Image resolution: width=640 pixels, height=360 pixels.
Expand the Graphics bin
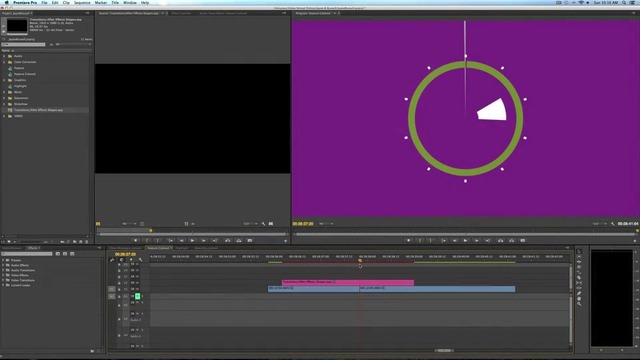tap(4, 80)
